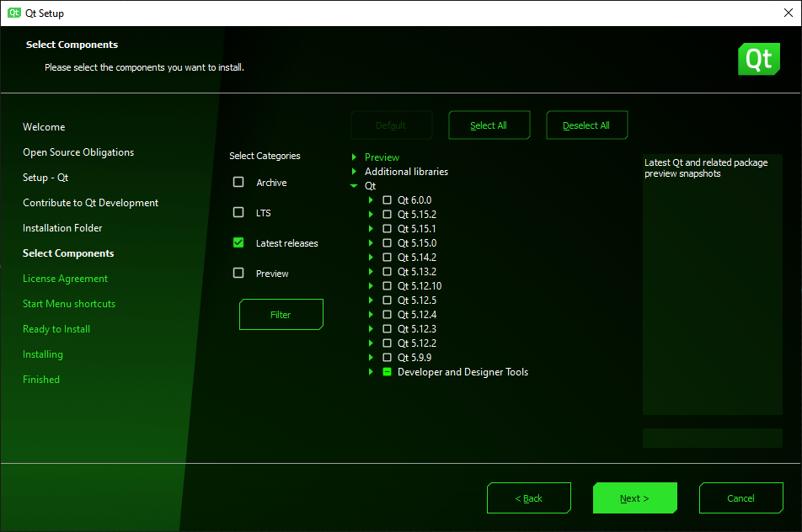Viewport: 802px width, 532px height.
Task: Expand the Developer and Designer Tools node
Action: [x=371, y=371]
